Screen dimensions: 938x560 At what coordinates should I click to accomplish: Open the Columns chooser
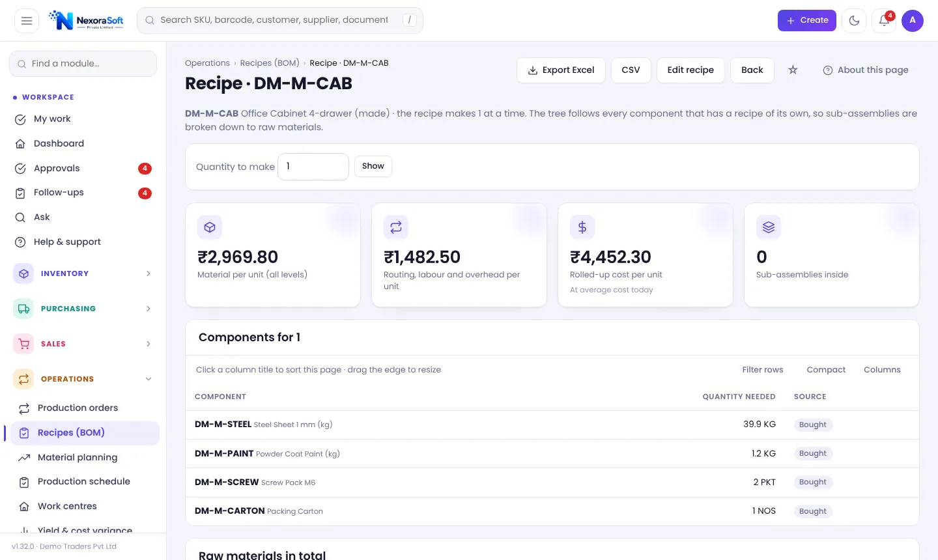point(882,370)
